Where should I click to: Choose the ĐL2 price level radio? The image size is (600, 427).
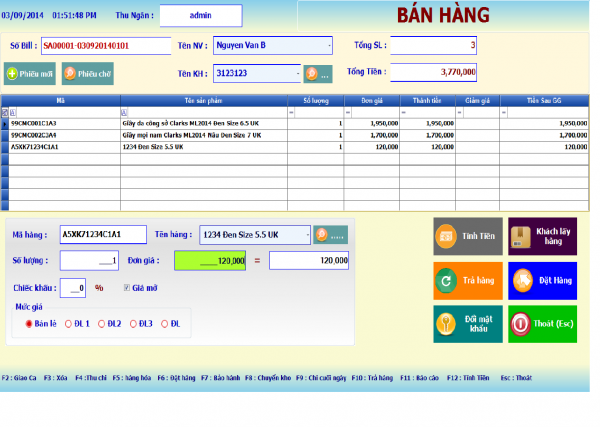(x=102, y=323)
